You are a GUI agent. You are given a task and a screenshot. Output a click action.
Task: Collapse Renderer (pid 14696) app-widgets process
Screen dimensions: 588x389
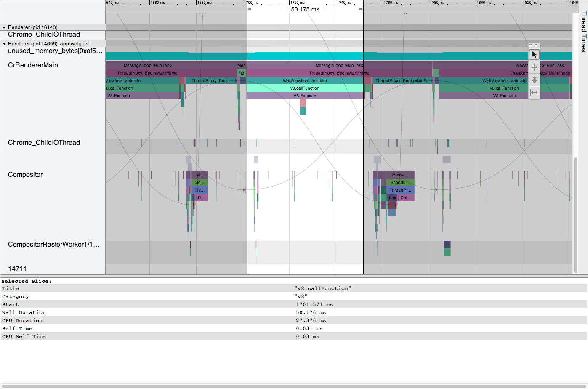click(4, 44)
